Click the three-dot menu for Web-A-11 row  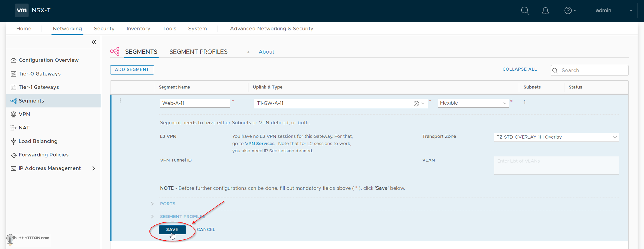(120, 101)
